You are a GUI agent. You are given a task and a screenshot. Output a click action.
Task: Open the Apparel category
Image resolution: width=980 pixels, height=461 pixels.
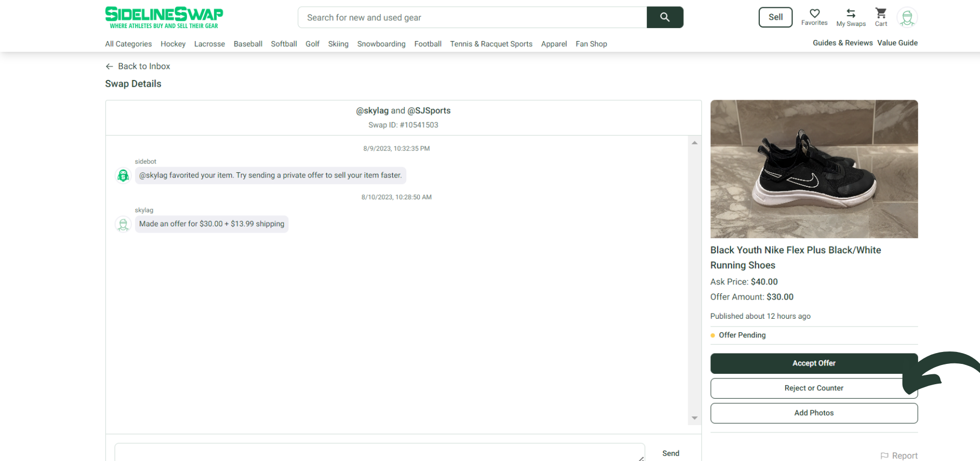point(554,44)
